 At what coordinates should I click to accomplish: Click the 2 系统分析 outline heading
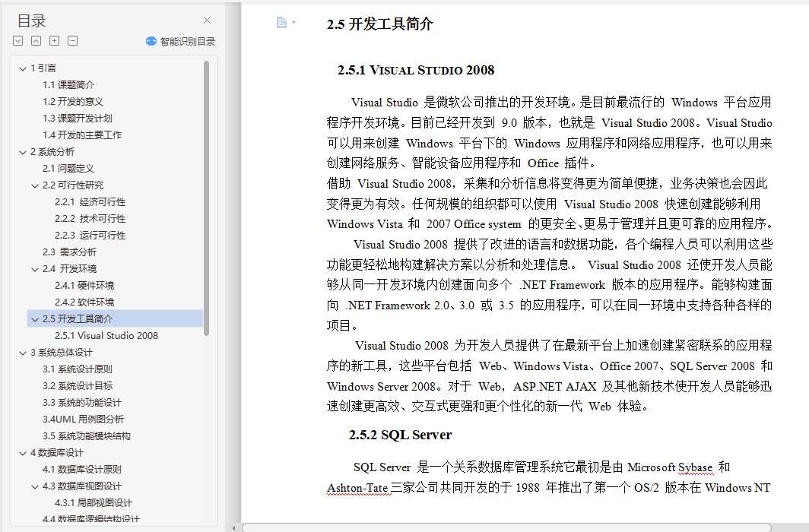coord(52,151)
